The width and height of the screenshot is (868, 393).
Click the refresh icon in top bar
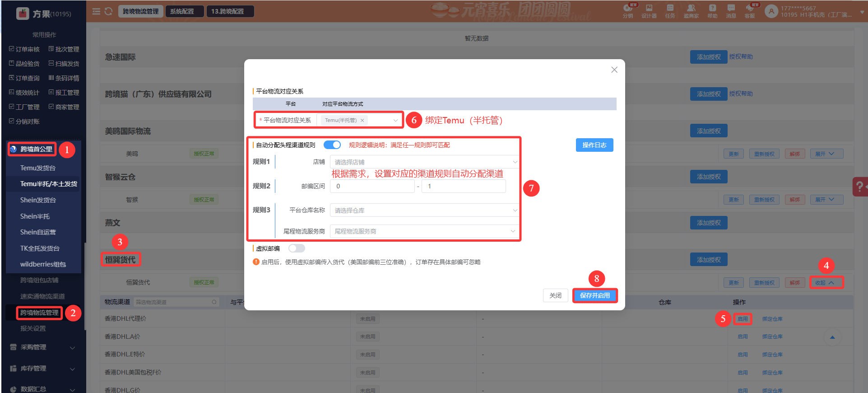[108, 11]
